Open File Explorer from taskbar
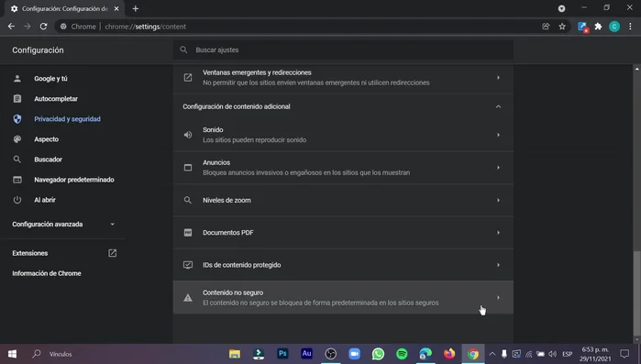Screen dimensions: 641x364 [x=234, y=354]
